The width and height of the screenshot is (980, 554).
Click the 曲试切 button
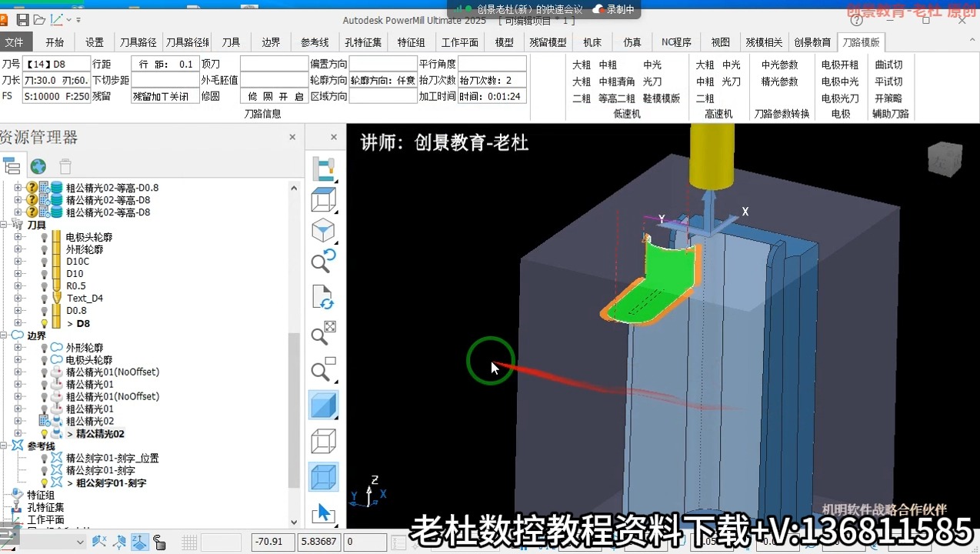coord(888,65)
